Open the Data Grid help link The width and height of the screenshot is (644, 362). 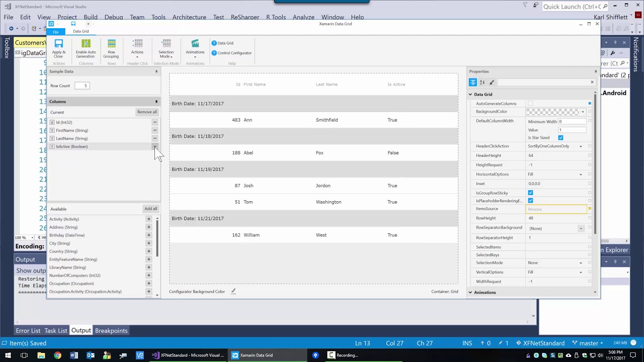[222, 43]
